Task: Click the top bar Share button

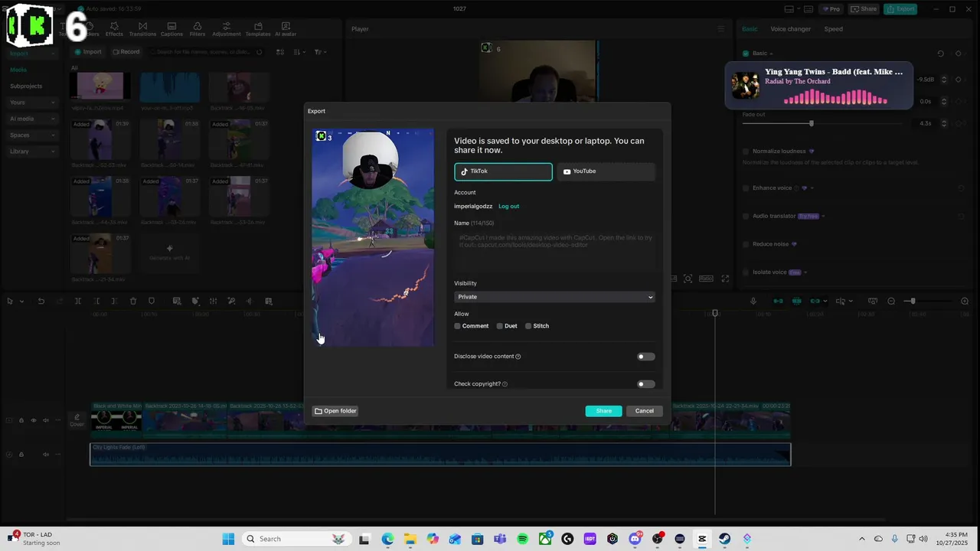Action: [x=864, y=9]
